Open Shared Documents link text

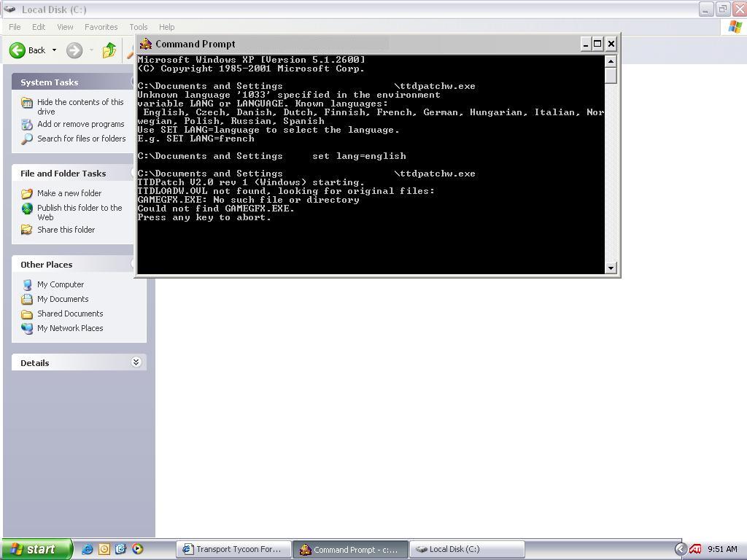(x=70, y=314)
